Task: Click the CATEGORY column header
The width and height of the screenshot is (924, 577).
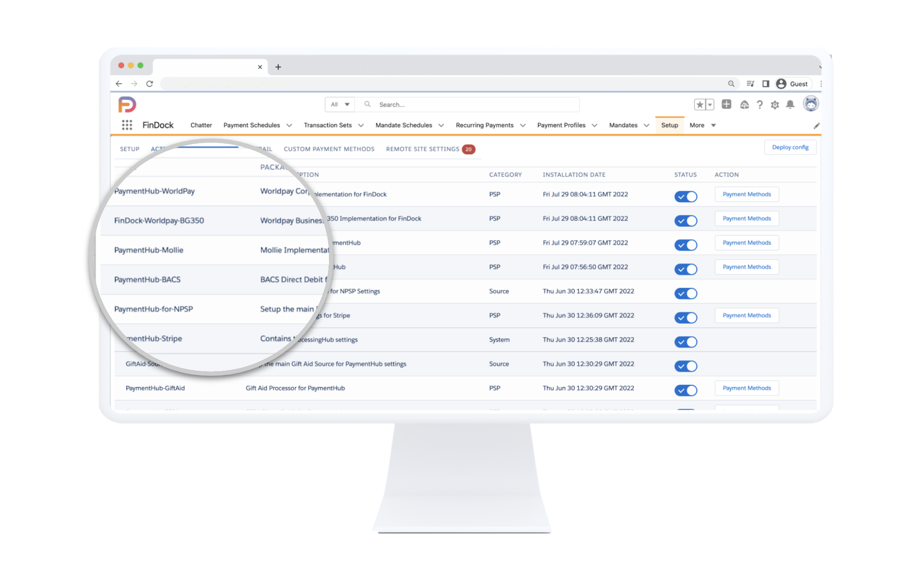Action: (505, 174)
